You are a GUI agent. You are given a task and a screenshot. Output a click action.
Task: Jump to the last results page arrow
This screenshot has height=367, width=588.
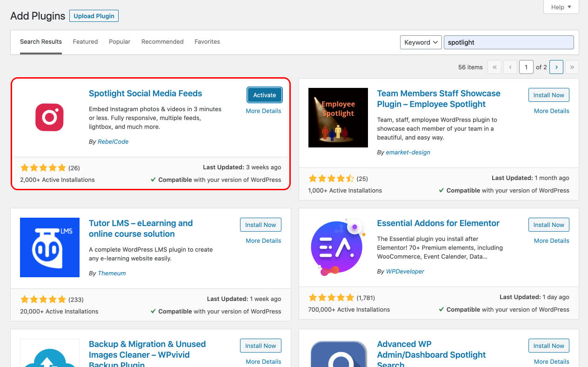tap(572, 67)
